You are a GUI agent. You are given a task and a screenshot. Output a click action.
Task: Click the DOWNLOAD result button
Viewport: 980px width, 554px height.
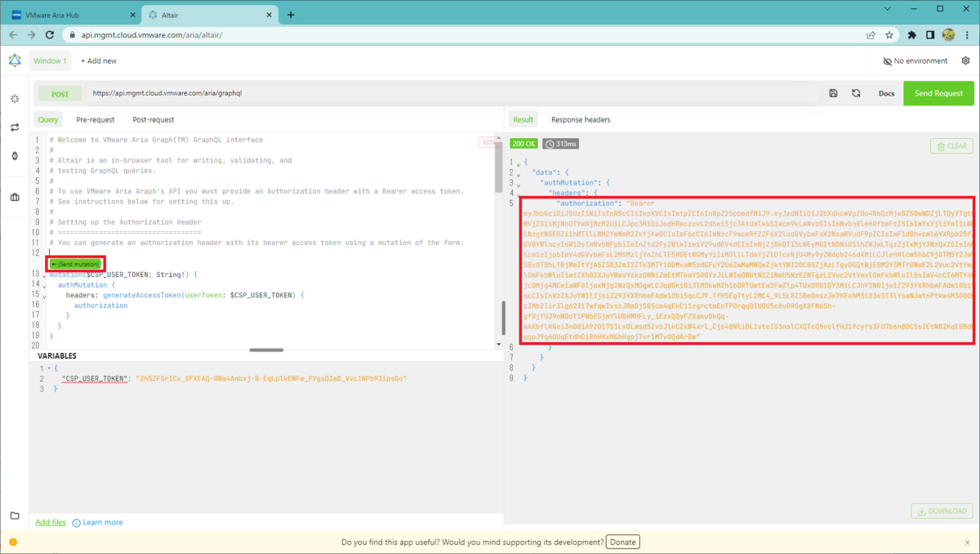coord(942,512)
